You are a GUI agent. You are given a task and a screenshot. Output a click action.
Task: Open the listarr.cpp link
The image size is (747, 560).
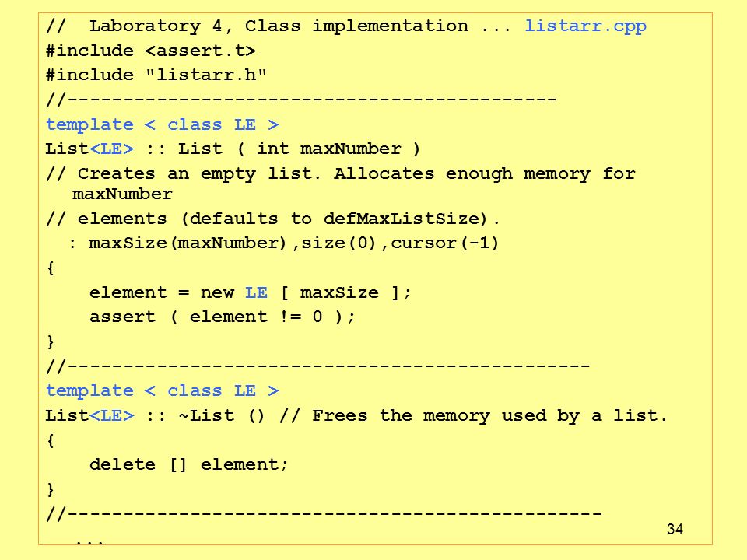click(x=585, y=26)
